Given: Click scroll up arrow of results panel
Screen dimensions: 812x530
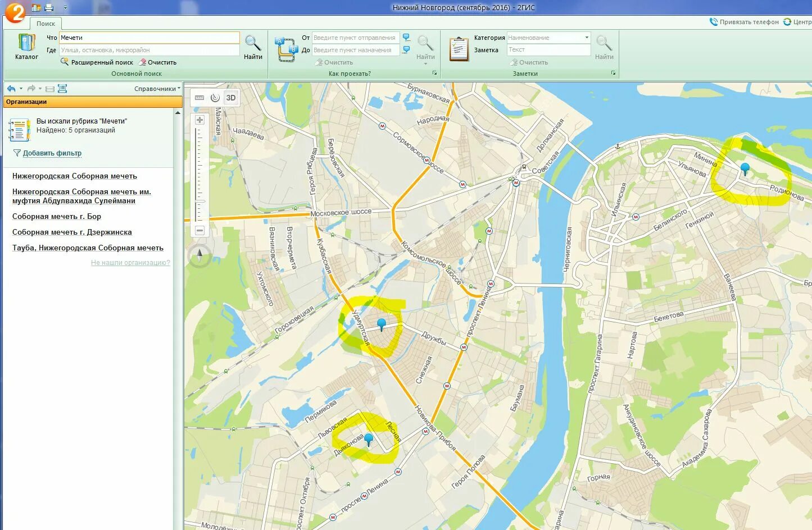Looking at the screenshot, I should 178,113.
